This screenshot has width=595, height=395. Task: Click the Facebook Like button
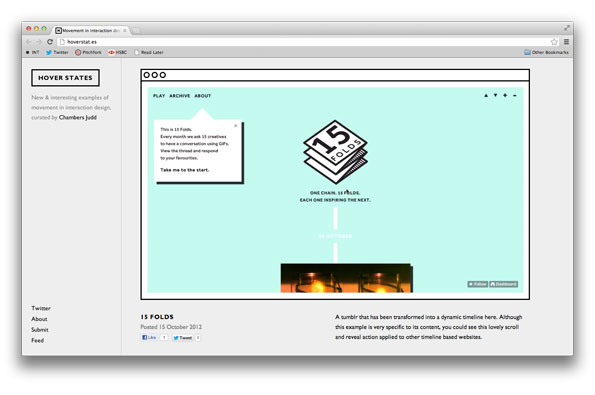click(x=149, y=337)
